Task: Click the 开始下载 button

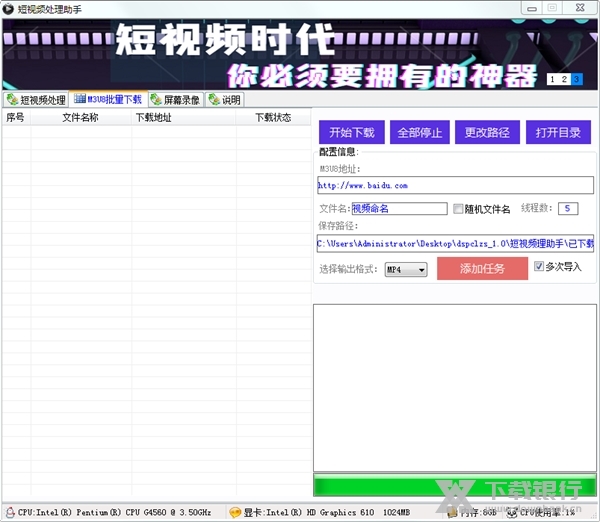Action: (x=351, y=132)
